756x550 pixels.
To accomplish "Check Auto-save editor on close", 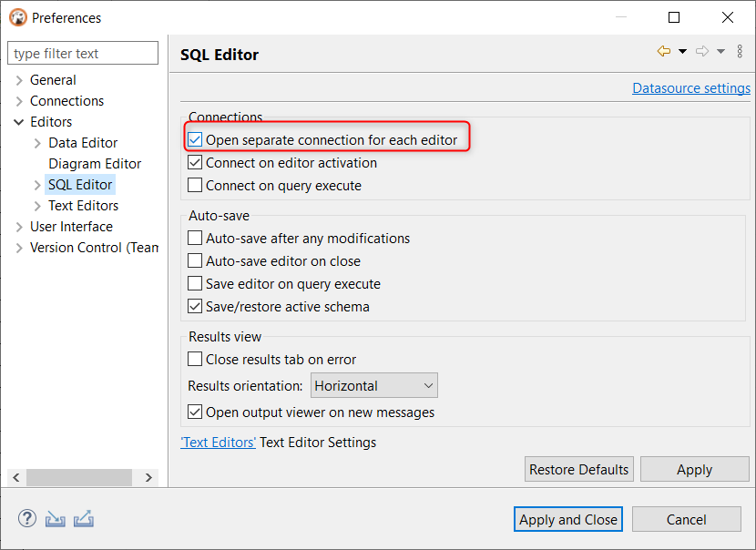I will pos(195,260).
